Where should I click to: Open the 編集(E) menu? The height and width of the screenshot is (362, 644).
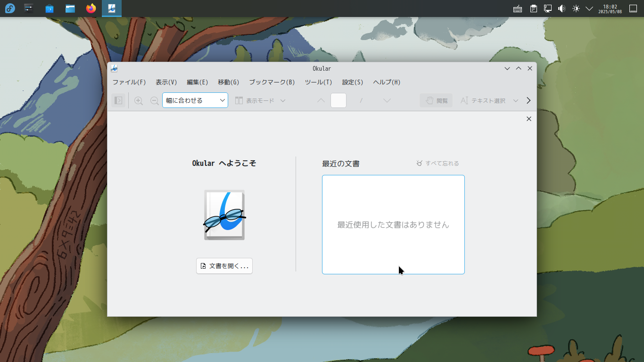point(198,82)
